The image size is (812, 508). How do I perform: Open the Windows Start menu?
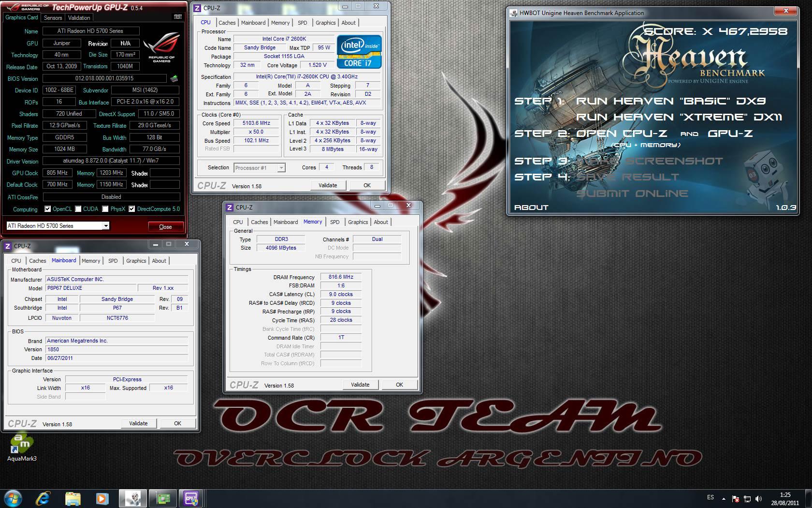point(13,498)
